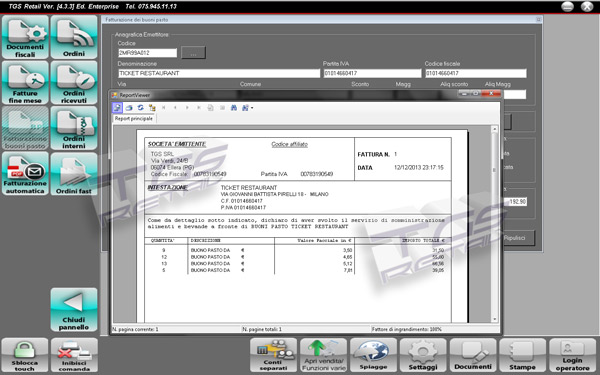Open Ordini fast
Viewport: 600px width, 375px height.
(74, 174)
